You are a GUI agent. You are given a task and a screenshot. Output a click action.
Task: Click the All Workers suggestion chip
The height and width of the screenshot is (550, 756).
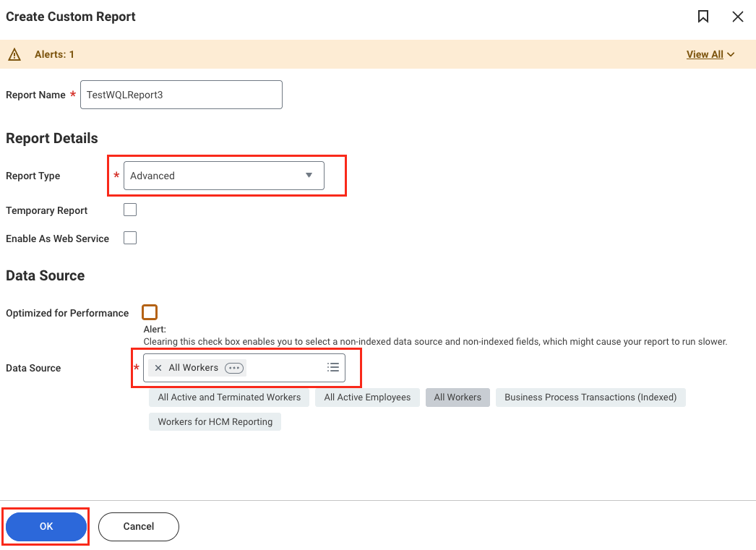(458, 397)
